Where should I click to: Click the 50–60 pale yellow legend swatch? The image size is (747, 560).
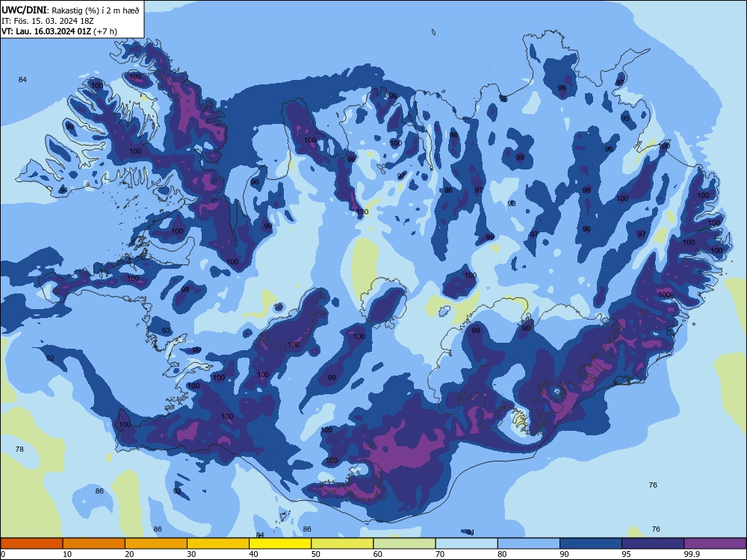click(x=342, y=544)
